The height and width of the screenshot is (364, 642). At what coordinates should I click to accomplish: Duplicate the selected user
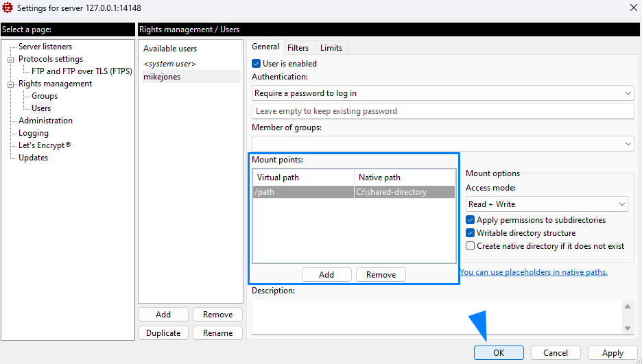pos(163,333)
